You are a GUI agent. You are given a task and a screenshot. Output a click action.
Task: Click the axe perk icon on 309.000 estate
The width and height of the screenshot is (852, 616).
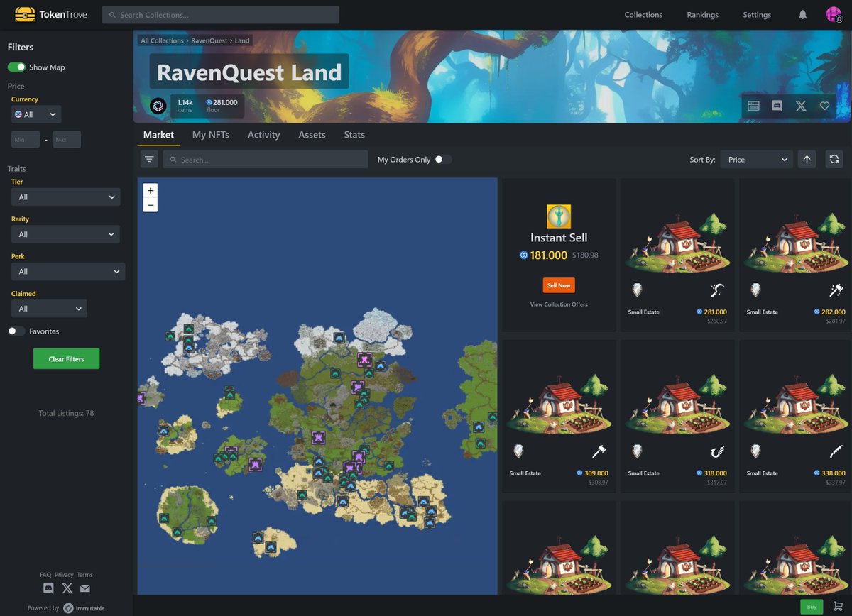599,451
